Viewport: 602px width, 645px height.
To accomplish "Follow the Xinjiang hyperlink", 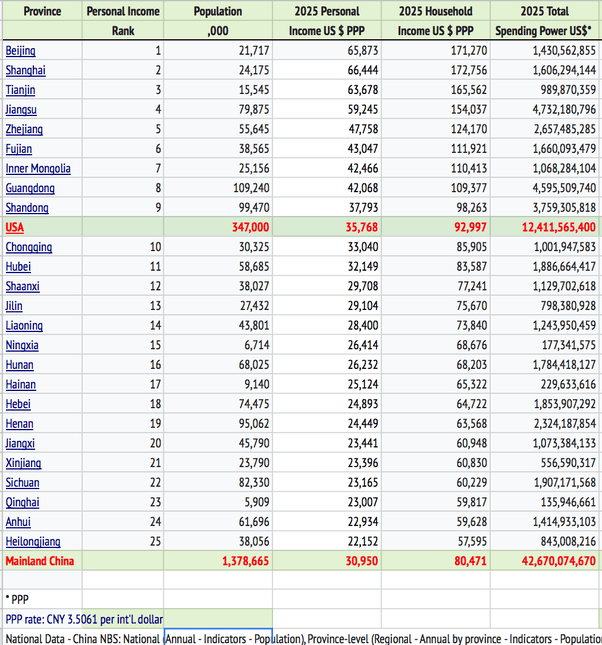I will (23, 463).
